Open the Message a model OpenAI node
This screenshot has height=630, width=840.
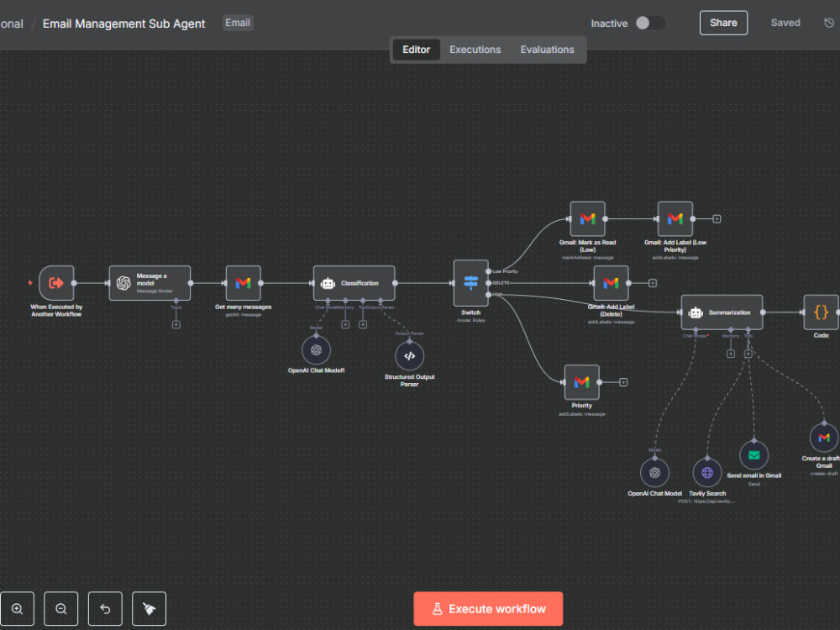pos(150,283)
